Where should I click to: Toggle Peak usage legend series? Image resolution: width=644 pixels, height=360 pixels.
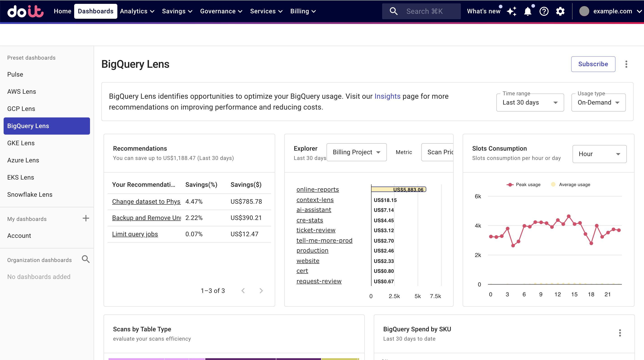[523, 185]
